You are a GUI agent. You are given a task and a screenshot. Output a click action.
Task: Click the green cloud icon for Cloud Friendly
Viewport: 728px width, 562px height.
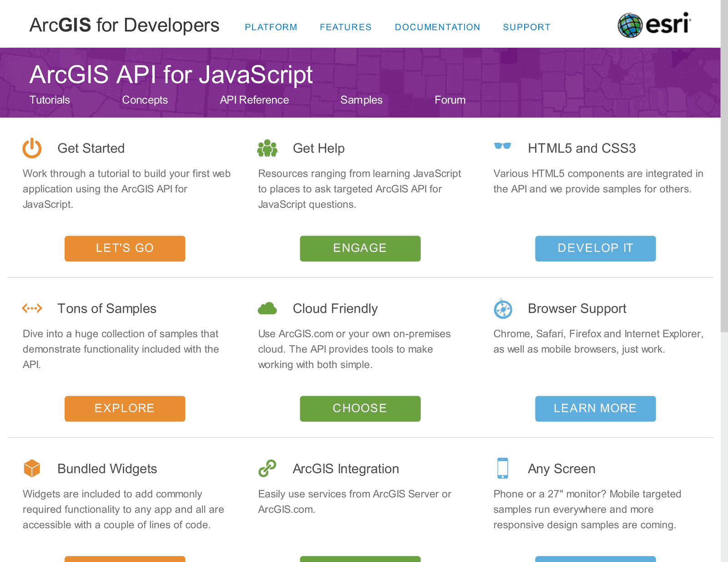click(267, 309)
